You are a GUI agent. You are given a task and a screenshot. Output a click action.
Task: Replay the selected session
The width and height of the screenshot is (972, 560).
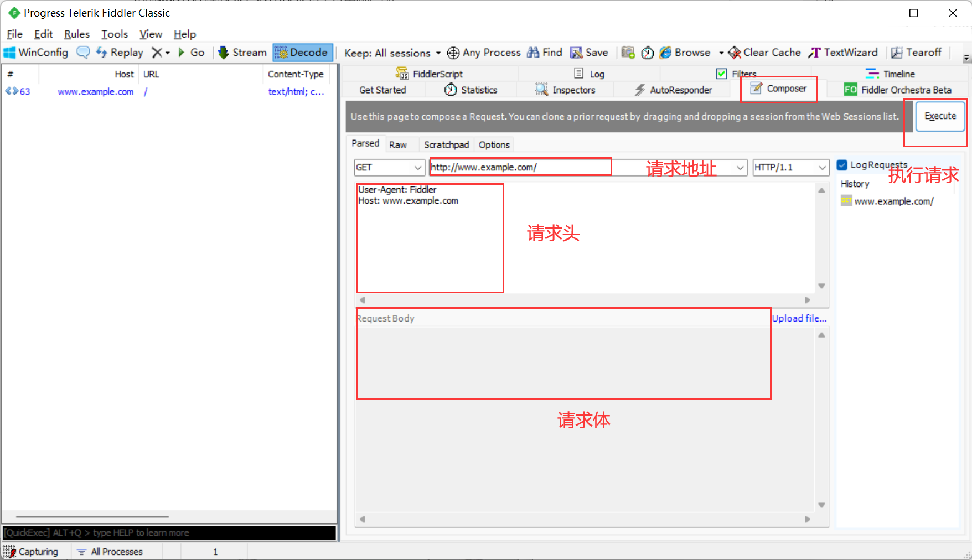(120, 53)
